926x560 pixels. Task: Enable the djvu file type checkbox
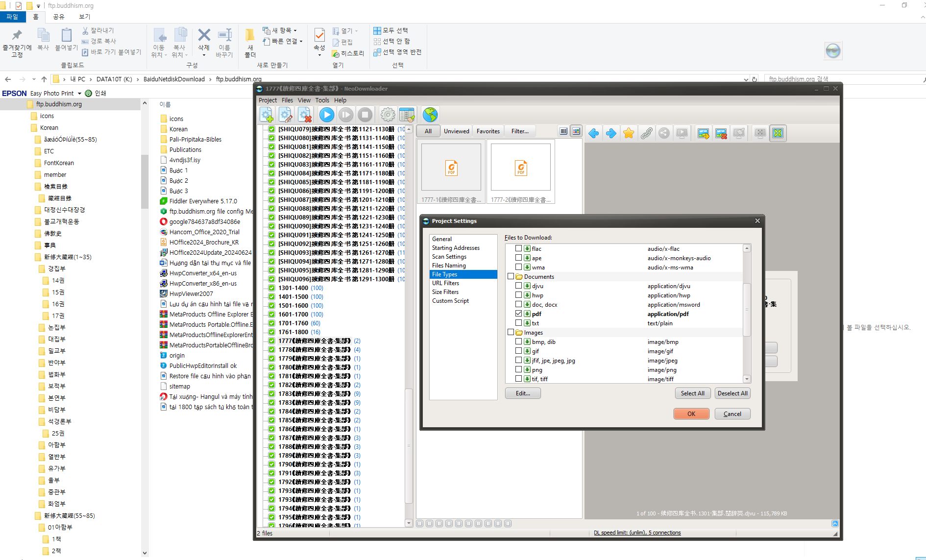point(518,286)
